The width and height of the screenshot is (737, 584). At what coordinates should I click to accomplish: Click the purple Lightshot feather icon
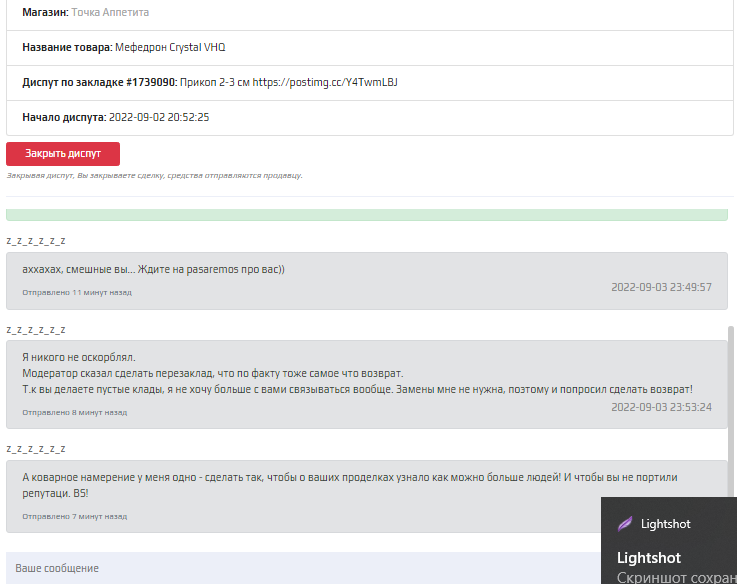click(x=625, y=523)
